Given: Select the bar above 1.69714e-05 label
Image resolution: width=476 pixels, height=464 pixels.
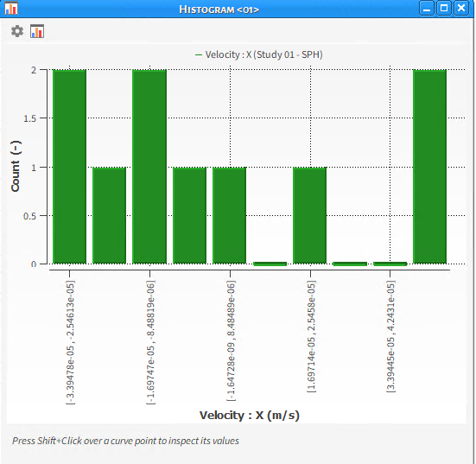Looking at the screenshot, I should pyautogui.click(x=310, y=215).
